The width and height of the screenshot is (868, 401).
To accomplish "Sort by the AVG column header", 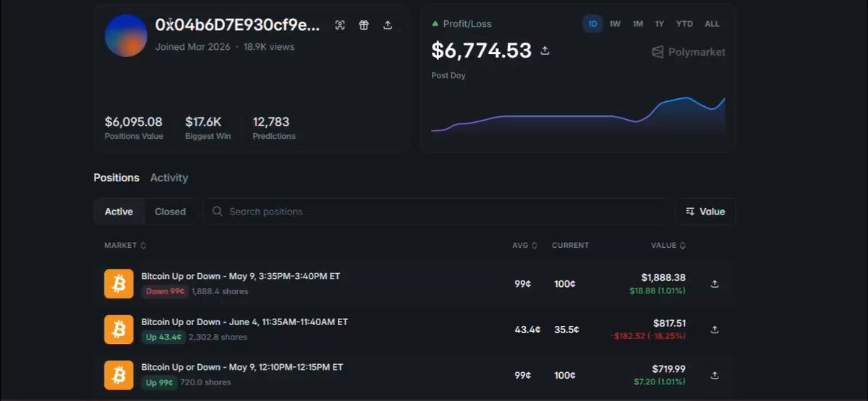I will click(x=524, y=246).
